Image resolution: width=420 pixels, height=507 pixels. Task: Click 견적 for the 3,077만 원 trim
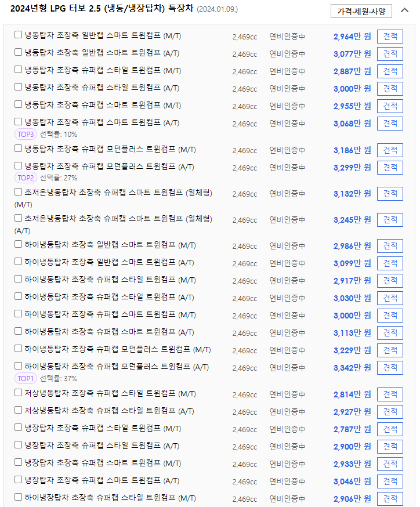[390, 54]
